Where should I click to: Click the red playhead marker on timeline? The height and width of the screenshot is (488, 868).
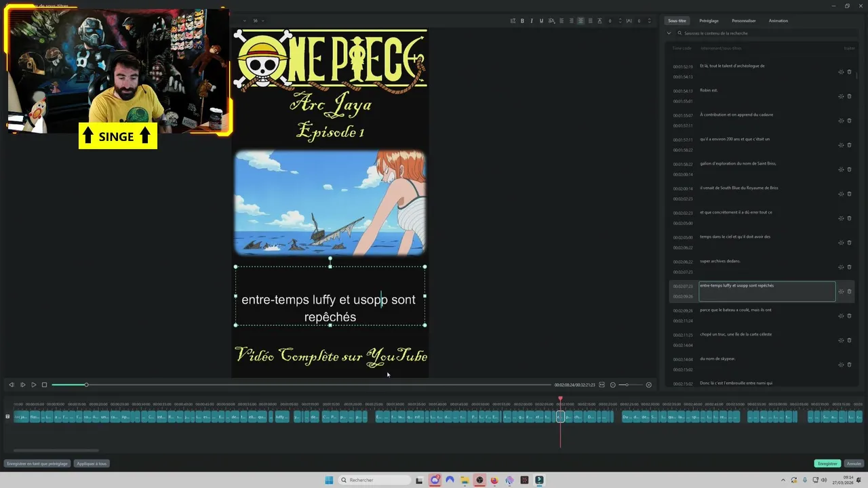pos(560,399)
